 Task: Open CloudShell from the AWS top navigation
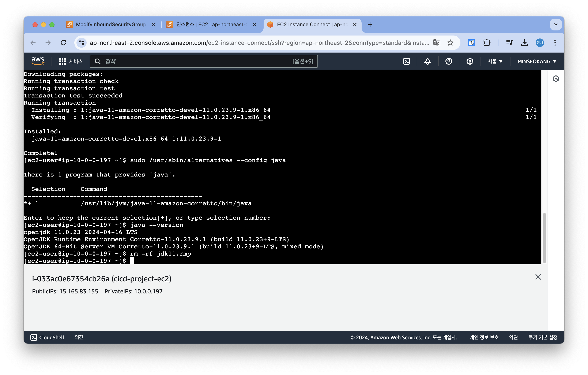pyautogui.click(x=406, y=61)
